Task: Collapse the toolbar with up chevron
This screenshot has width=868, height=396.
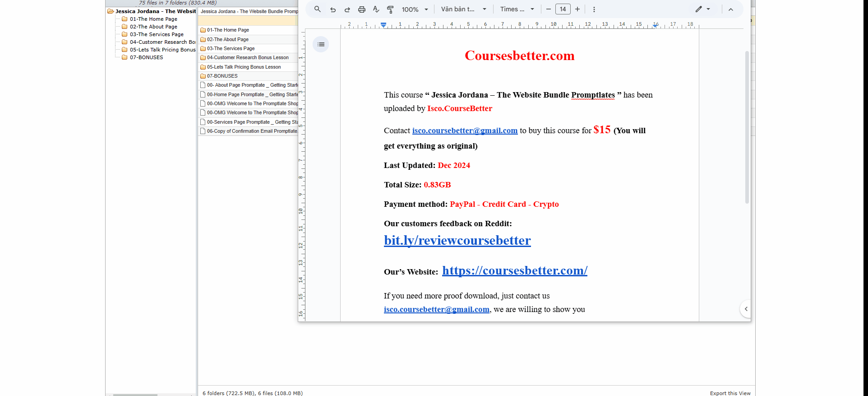Action: coord(731,9)
